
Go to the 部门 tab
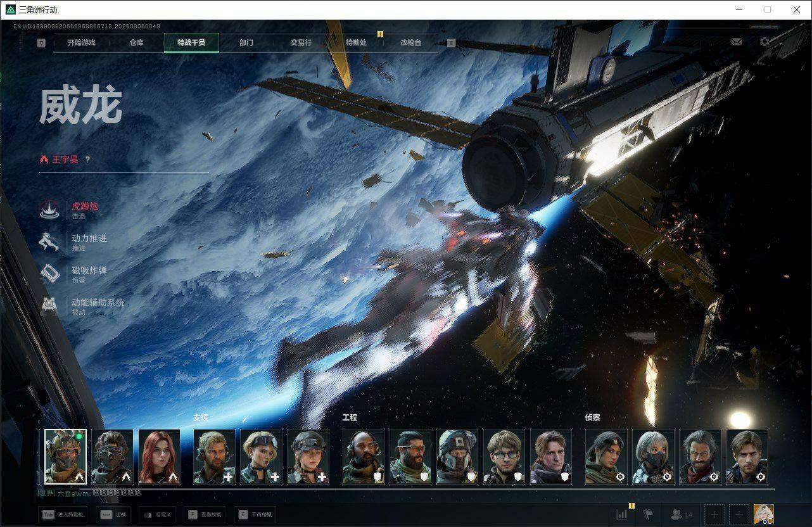click(246, 42)
